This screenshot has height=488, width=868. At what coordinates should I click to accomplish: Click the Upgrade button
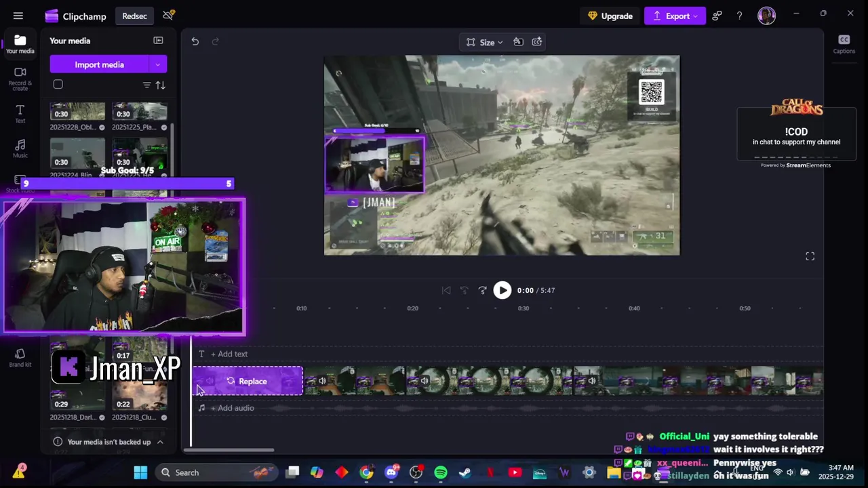pos(610,16)
